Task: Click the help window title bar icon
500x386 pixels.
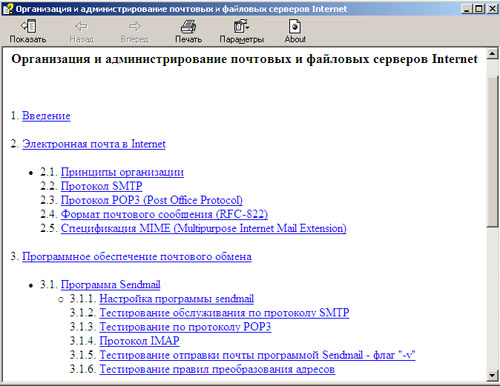Action: coord(8,9)
